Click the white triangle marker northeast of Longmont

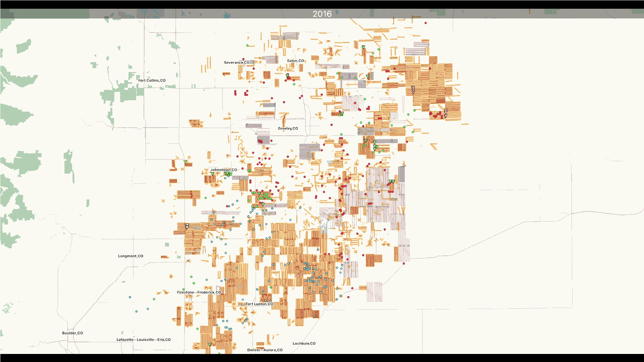coord(187,227)
